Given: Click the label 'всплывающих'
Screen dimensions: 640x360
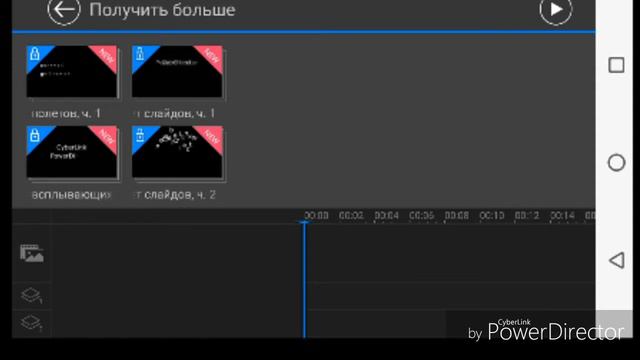Looking at the screenshot, I should (71, 195).
